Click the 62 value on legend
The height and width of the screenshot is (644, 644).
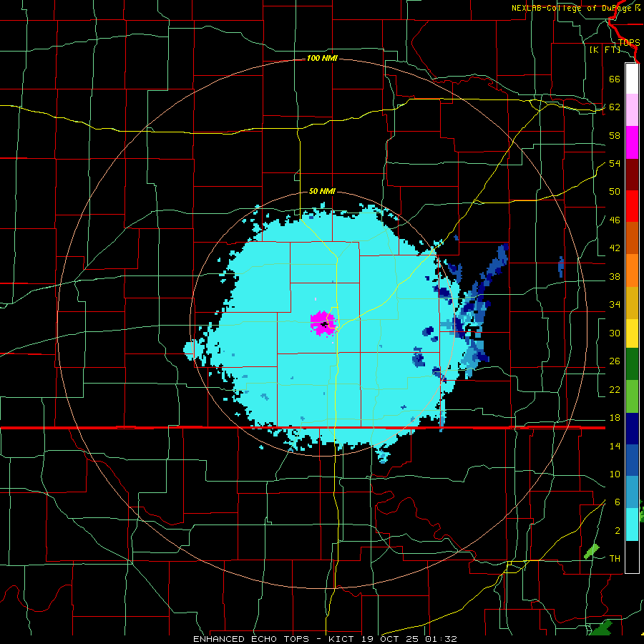click(x=615, y=107)
